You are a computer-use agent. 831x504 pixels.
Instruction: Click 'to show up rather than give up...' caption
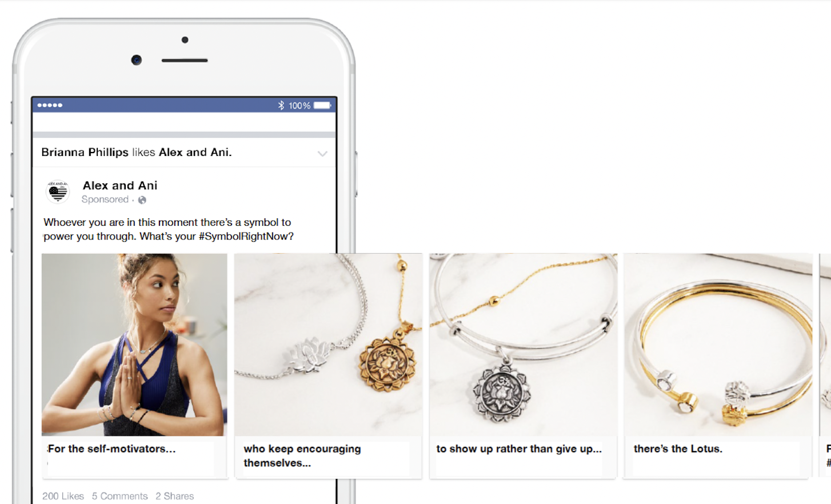[x=519, y=449]
